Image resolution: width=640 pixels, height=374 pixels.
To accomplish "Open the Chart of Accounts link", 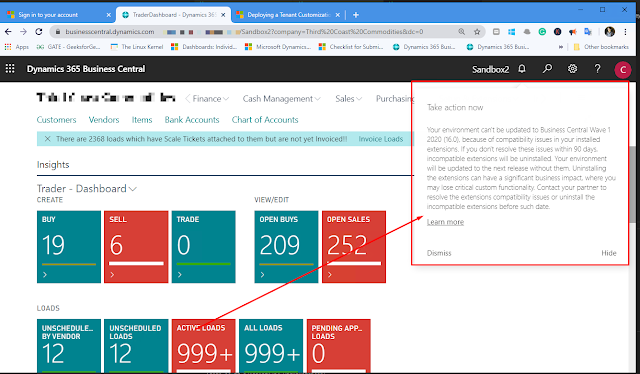I will pyautogui.click(x=265, y=120).
